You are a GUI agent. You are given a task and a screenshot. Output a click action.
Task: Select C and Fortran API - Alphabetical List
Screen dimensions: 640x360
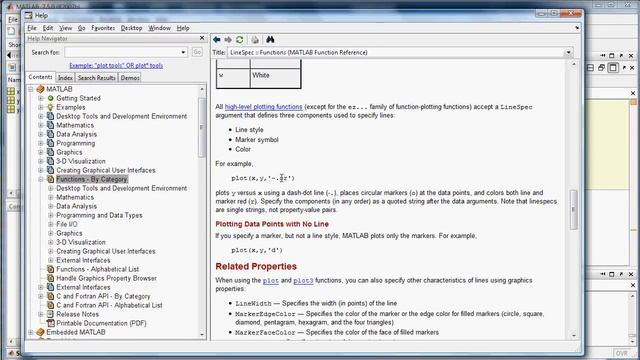[x=109, y=305]
